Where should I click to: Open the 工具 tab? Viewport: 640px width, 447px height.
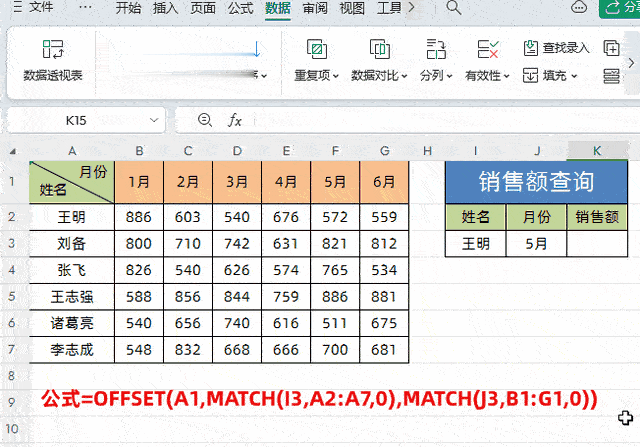(x=389, y=8)
